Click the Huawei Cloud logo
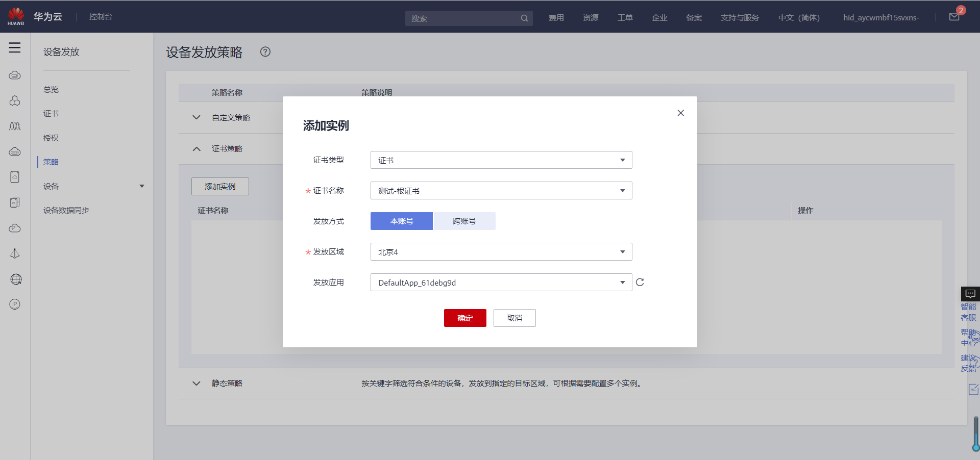Screen dimensions: 980x460 click(16, 16)
